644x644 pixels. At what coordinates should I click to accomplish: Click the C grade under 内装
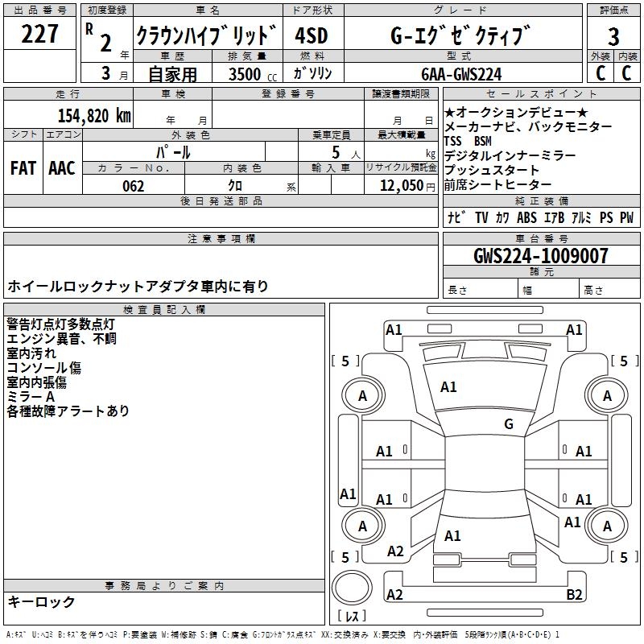point(626,72)
